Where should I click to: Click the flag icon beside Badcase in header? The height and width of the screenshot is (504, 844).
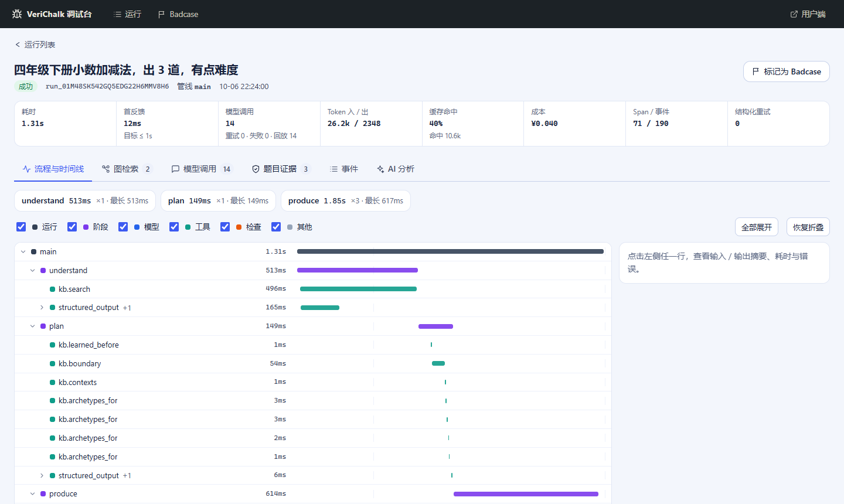[x=161, y=14]
